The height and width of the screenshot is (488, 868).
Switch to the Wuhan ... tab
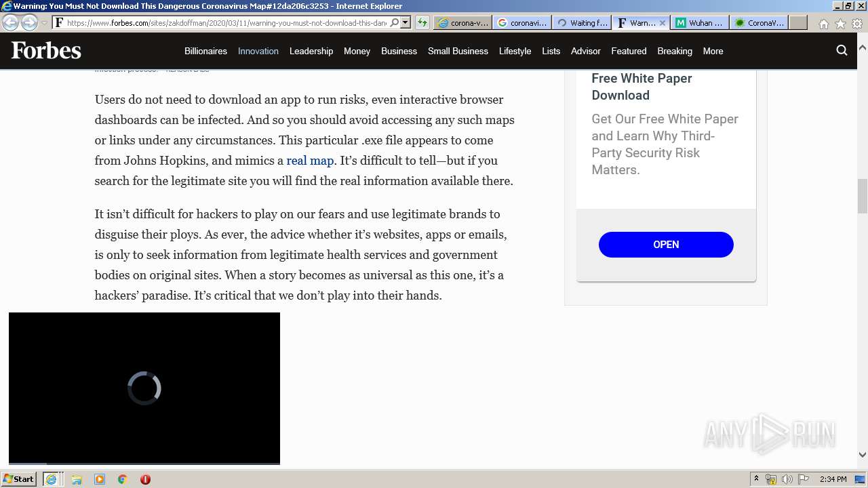(700, 22)
